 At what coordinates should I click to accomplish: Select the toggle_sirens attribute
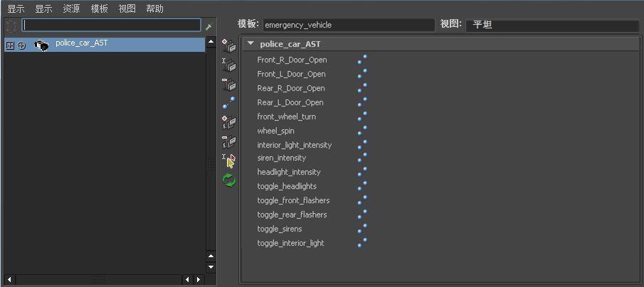coord(279,229)
